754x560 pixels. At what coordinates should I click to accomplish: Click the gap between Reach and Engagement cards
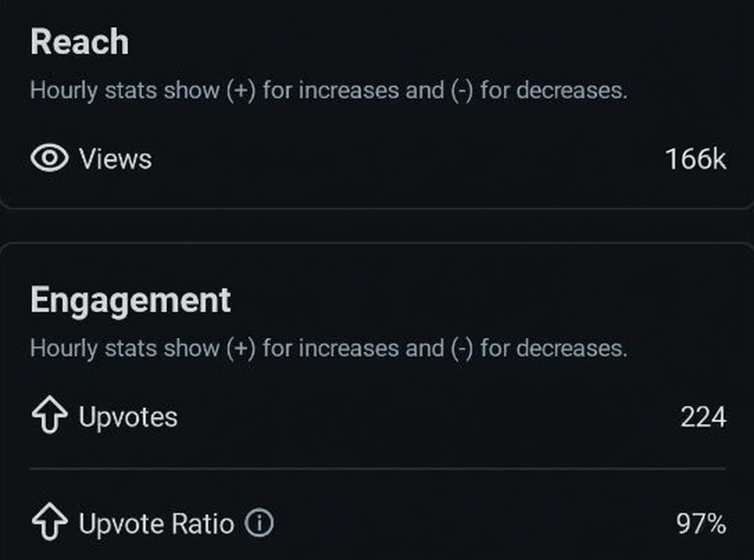(377, 225)
